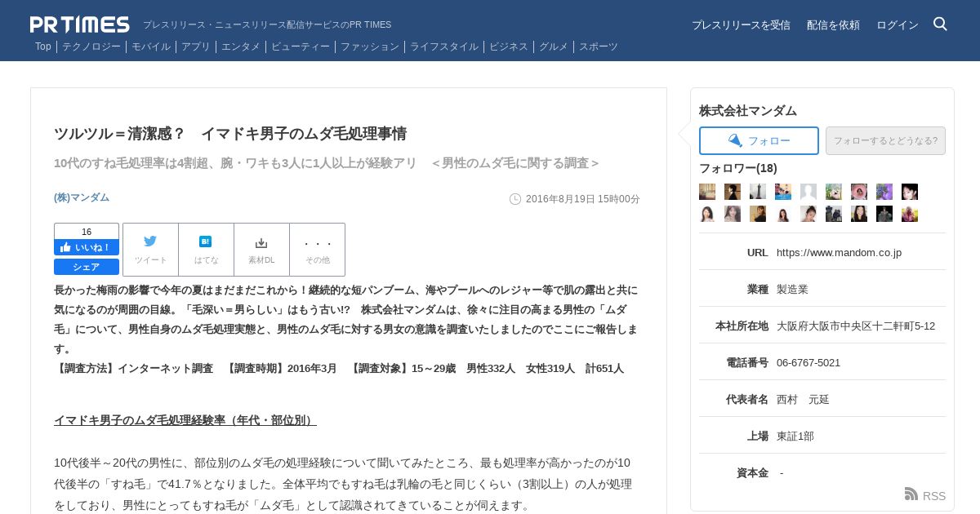Viewport: 980px width, 514px height.
Task: Open the first follower avatar in top row
Action: tap(707, 192)
